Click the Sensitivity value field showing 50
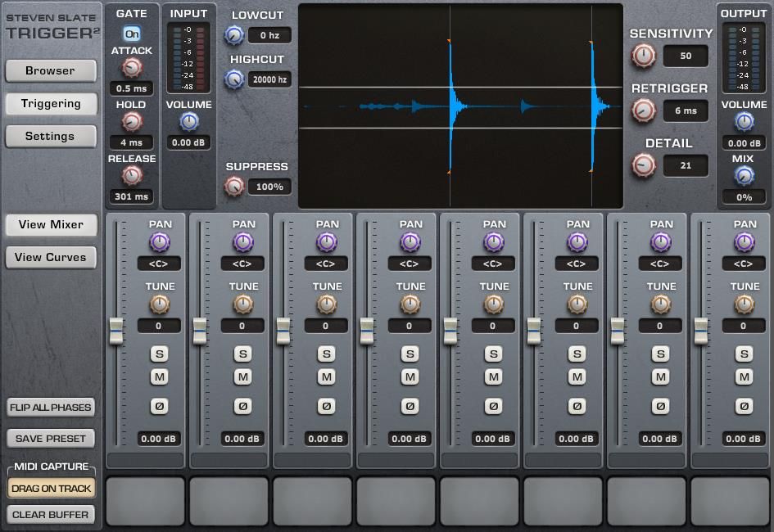 (x=686, y=56)
